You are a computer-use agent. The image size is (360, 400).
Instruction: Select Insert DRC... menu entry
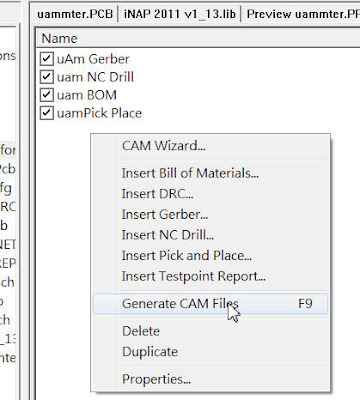(210, 194)
